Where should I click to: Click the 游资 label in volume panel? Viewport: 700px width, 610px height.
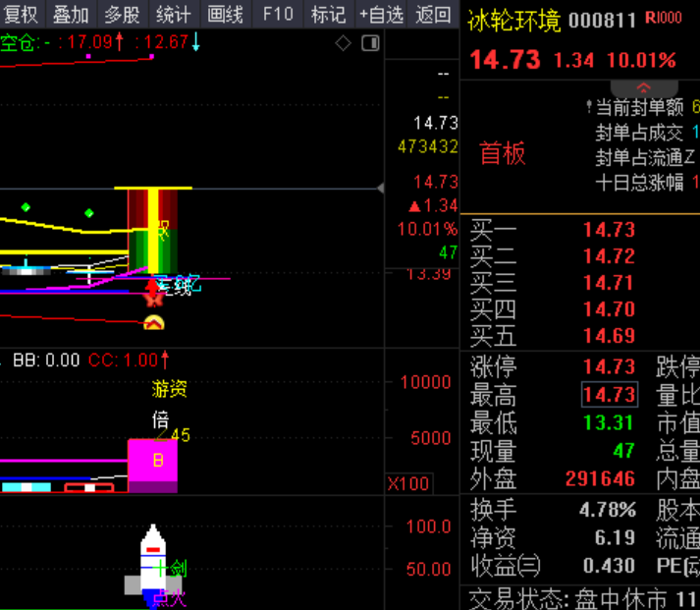click(x=169, y=389)
